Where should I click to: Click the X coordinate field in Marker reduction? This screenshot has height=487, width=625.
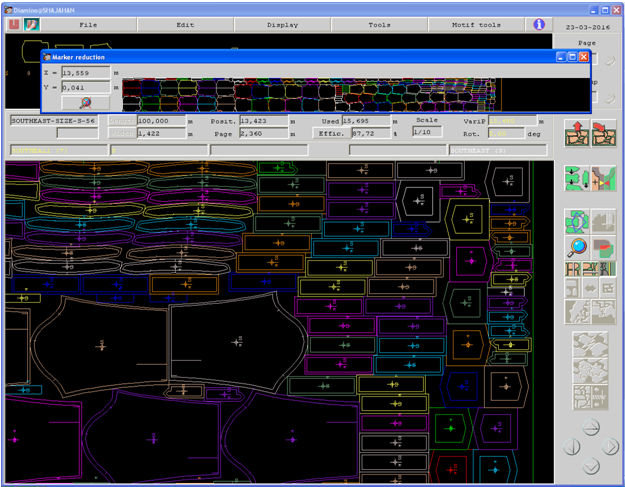[85, 72]
